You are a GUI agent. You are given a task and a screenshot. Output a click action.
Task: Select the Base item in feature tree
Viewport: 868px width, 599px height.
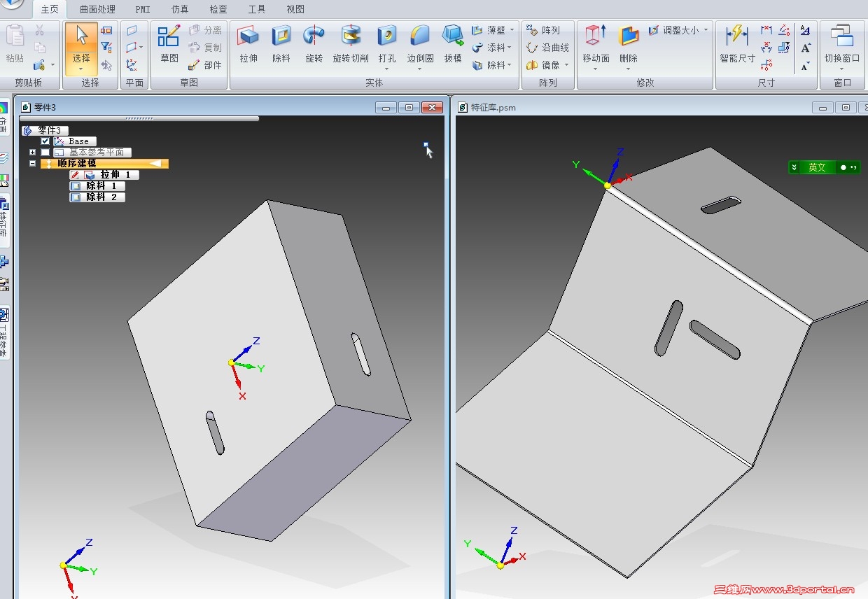75,141
